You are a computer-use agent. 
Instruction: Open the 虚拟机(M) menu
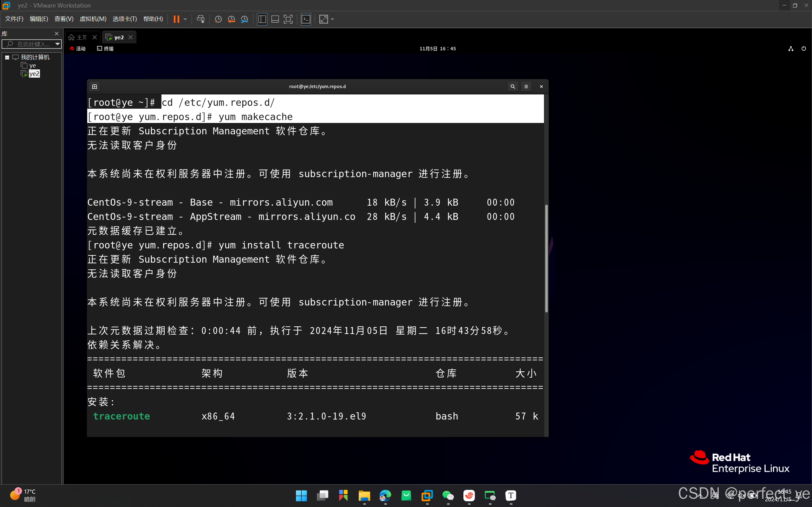93,19
